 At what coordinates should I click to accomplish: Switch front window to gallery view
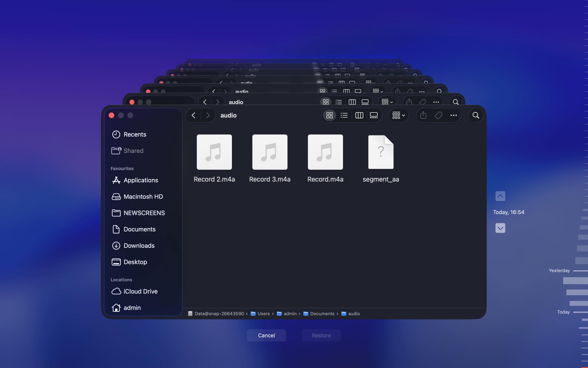374,115
